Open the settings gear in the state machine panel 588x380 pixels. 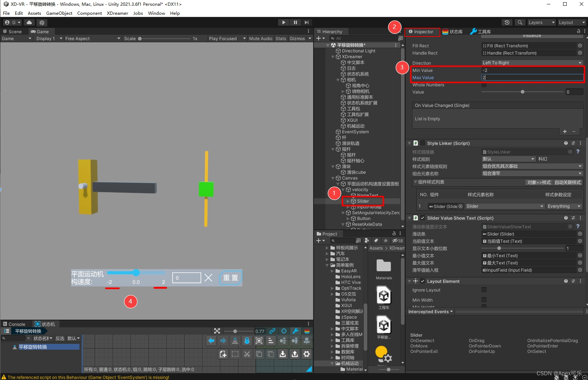[307, 354]
